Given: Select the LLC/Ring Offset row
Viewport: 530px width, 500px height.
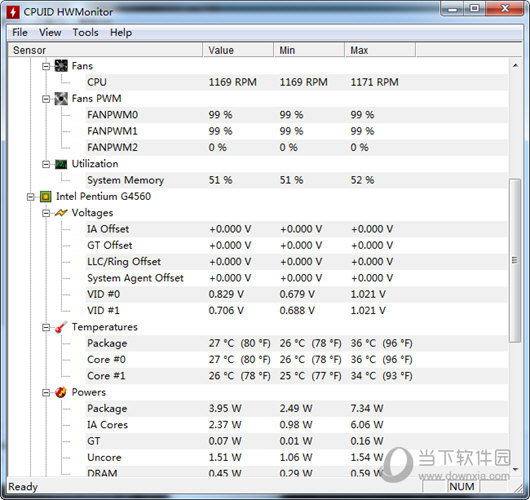Looking at the screenshot, I should coord(297,262).
